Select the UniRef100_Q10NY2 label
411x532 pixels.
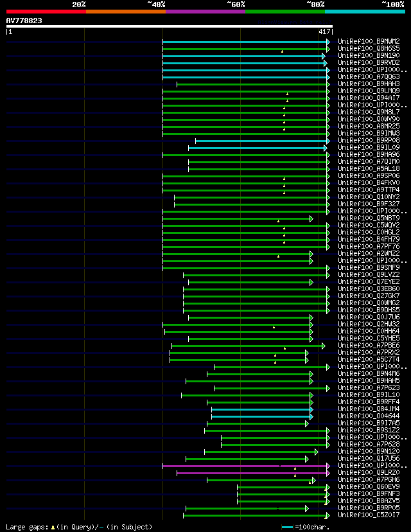[369, 197]
